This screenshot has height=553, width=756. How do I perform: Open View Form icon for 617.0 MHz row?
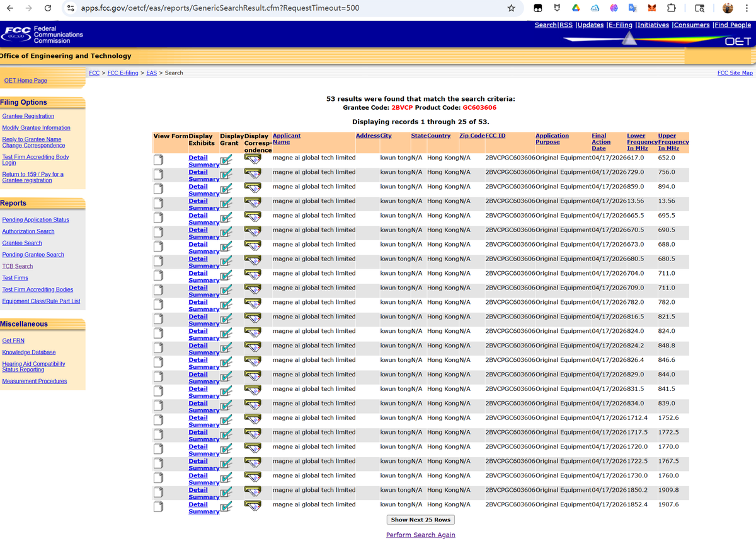(x=159, y=160)
